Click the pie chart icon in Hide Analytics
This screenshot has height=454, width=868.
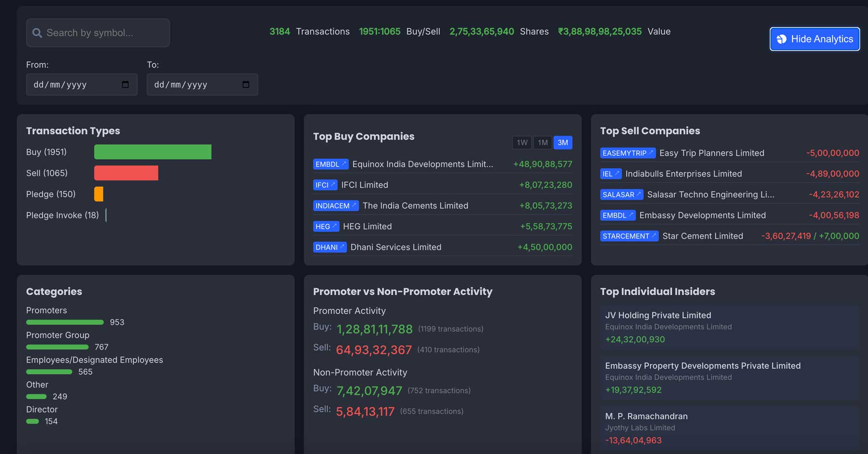pyautogui.click(x=782, y=39)
